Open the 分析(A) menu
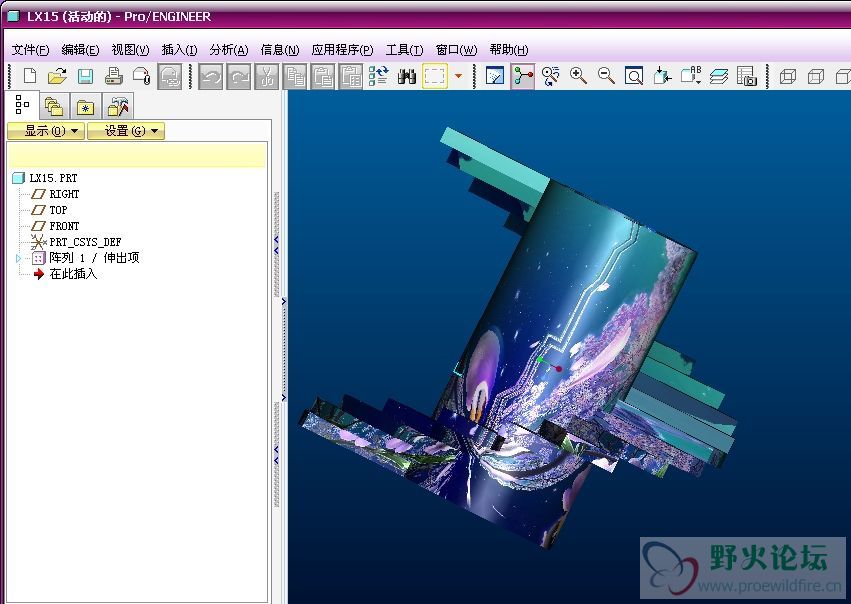The height and width of the screenshot is (604, 851). coord(229,50)
